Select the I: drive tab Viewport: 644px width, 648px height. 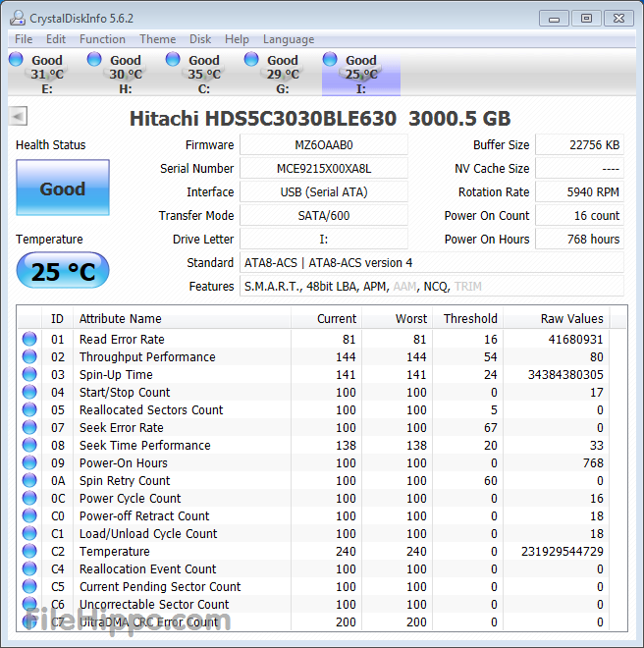point(361,74)
